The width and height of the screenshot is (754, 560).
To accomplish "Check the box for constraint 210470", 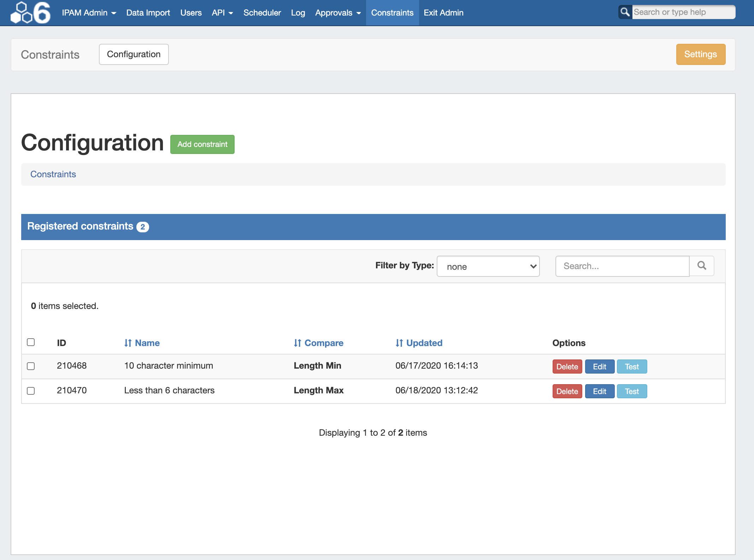I will (31, 391).
